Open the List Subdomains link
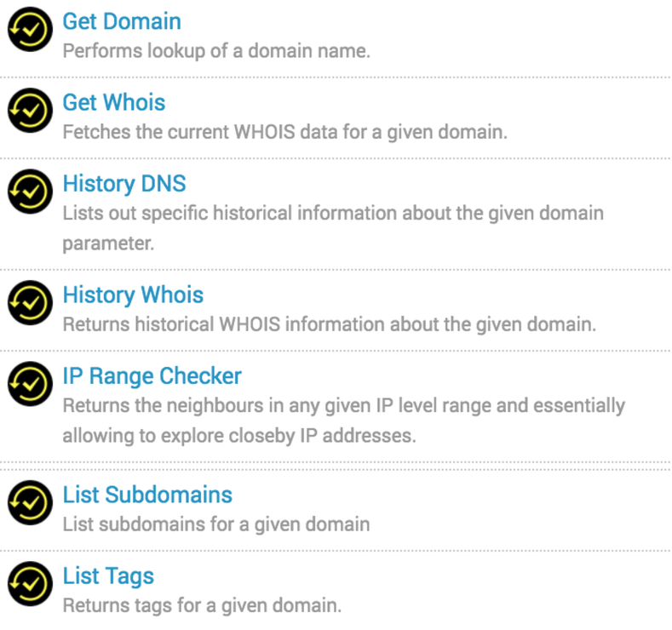Viewport: 672px width, 630px height. (x=147, y=495)
